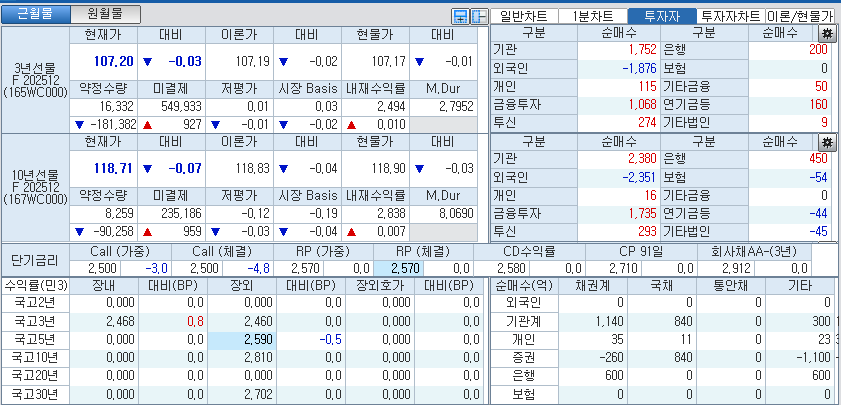
Task: Select the 국고2년 row label
Action: [x=35, y=303]
